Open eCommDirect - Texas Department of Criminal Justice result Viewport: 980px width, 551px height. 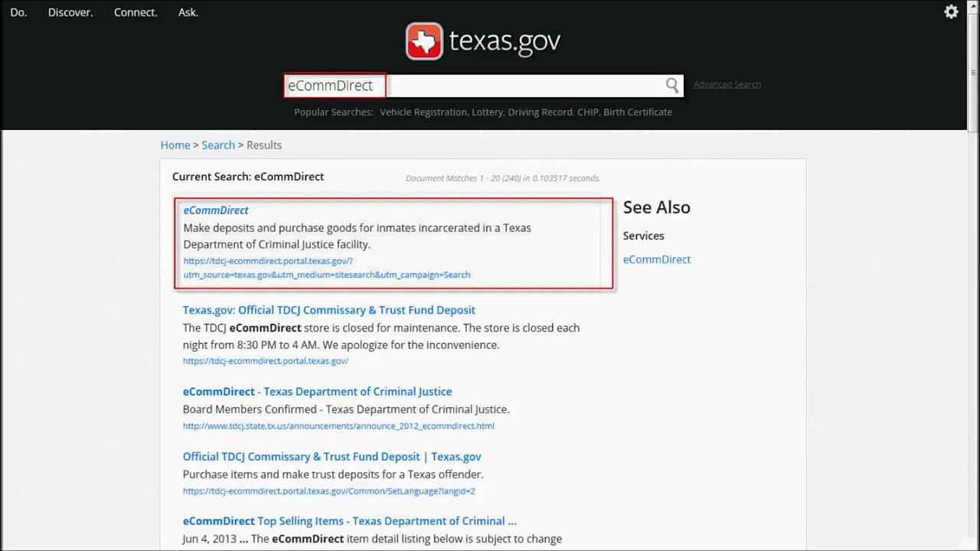(x=317, y=391)
